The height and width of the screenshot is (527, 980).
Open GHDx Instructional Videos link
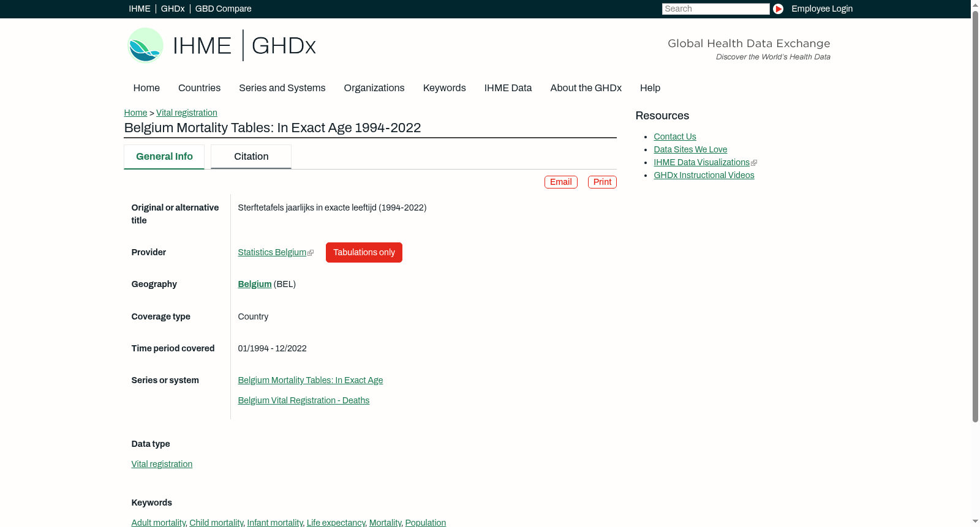pyautogui.click(x=704, y=175)
